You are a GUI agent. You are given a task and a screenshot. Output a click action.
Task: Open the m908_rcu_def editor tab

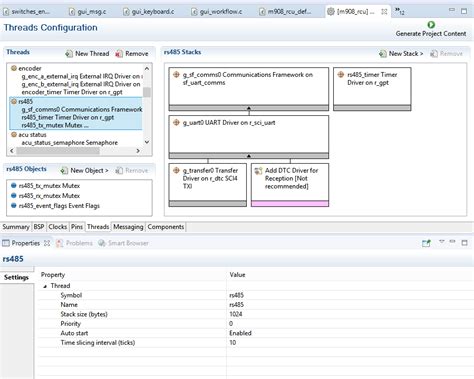point(285,12)
